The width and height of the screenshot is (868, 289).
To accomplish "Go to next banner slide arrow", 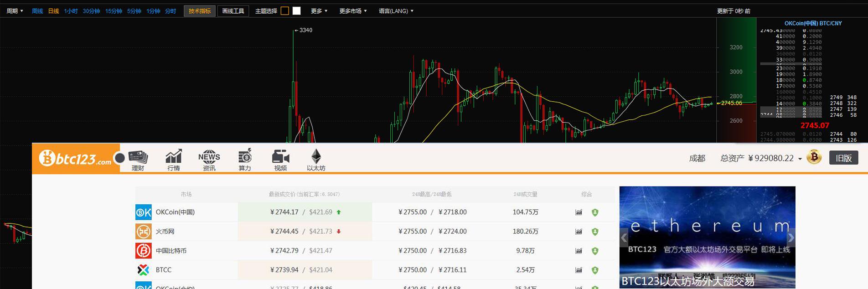I will pyautogui.click(x=791, y=237).
